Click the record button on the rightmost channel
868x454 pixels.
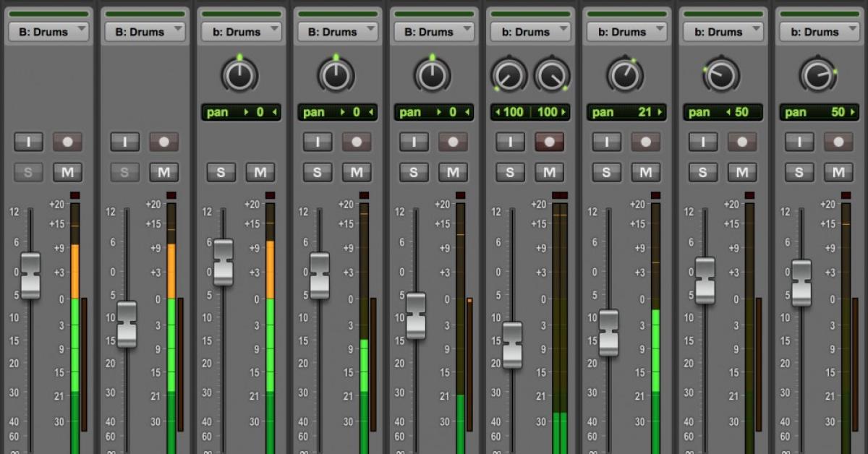point(838,142)
